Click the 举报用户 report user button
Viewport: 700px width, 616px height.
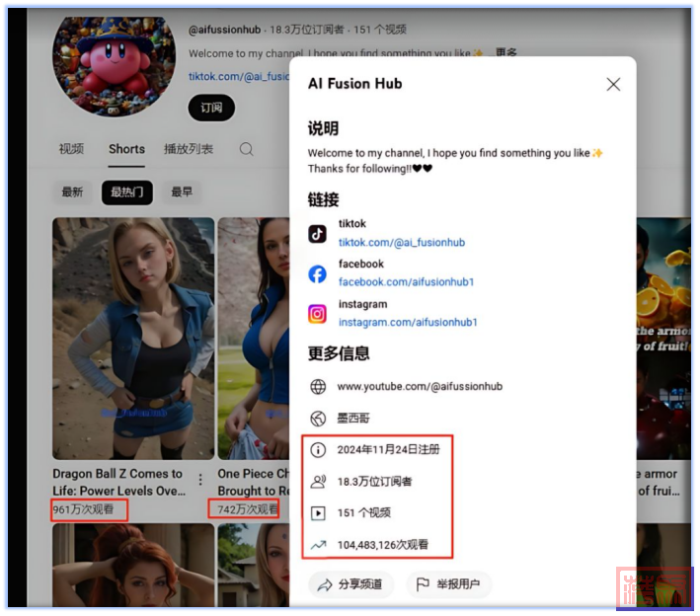point(448,584)
